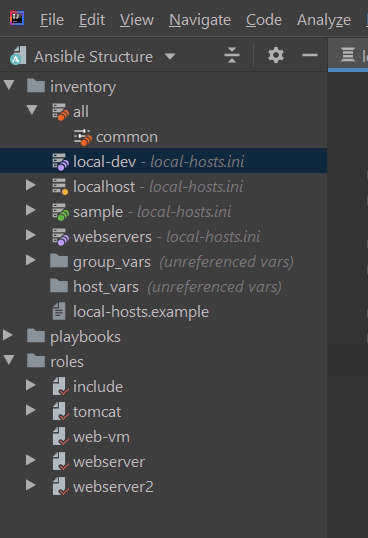Expand the webservers group node

point(31,235)
